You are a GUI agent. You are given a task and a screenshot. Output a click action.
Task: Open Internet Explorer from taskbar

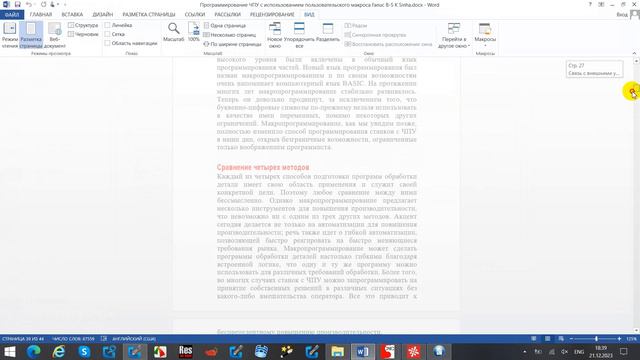tap(59, 351)
